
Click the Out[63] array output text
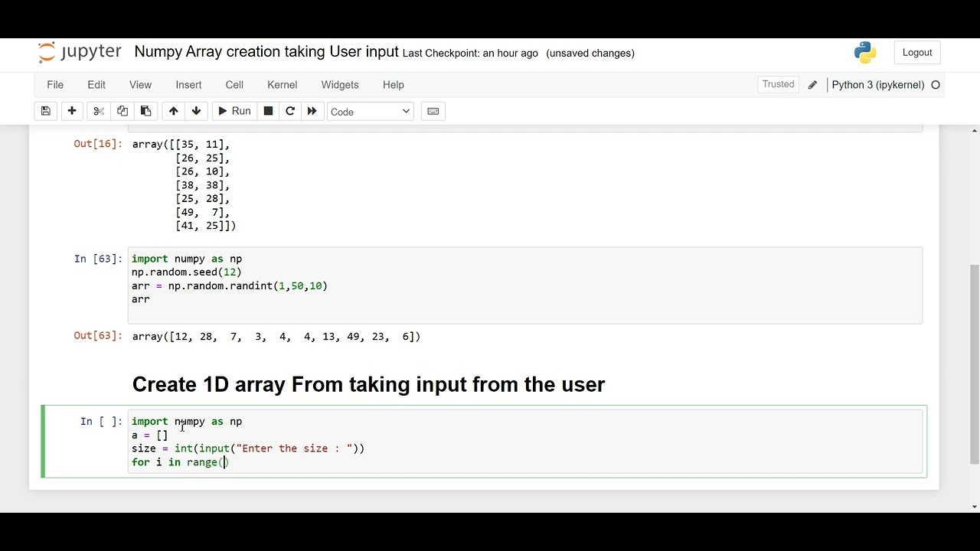click(276, 337)
